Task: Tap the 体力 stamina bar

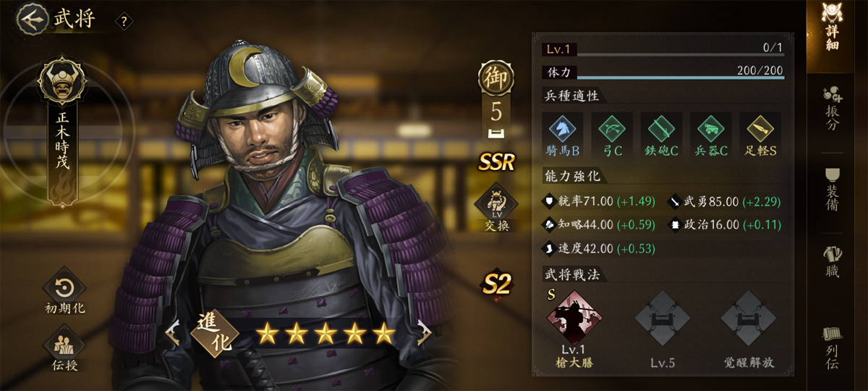Action: [663, 72]
